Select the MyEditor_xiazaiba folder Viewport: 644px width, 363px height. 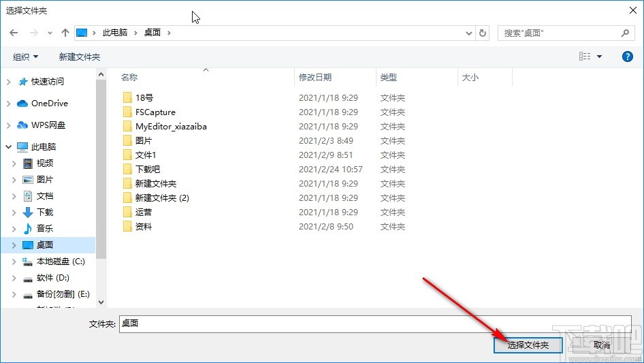tap(171, 127)
